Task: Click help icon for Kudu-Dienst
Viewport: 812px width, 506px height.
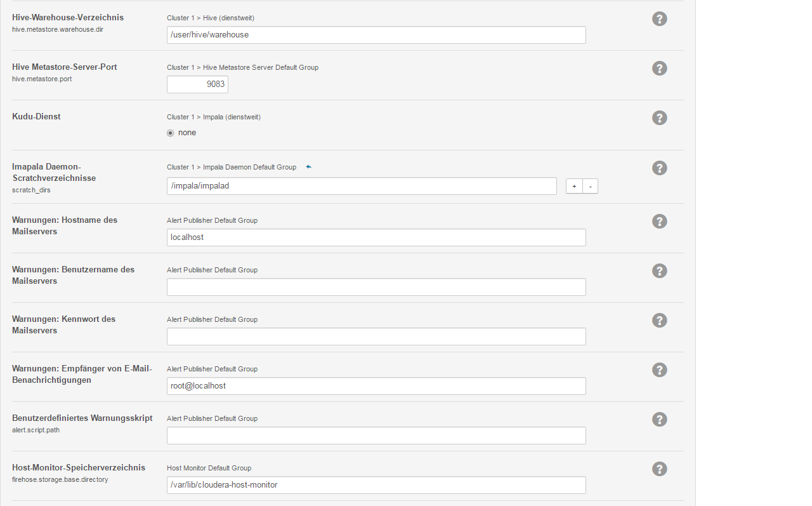Action: pyautogui.click(x=659, y=118)
